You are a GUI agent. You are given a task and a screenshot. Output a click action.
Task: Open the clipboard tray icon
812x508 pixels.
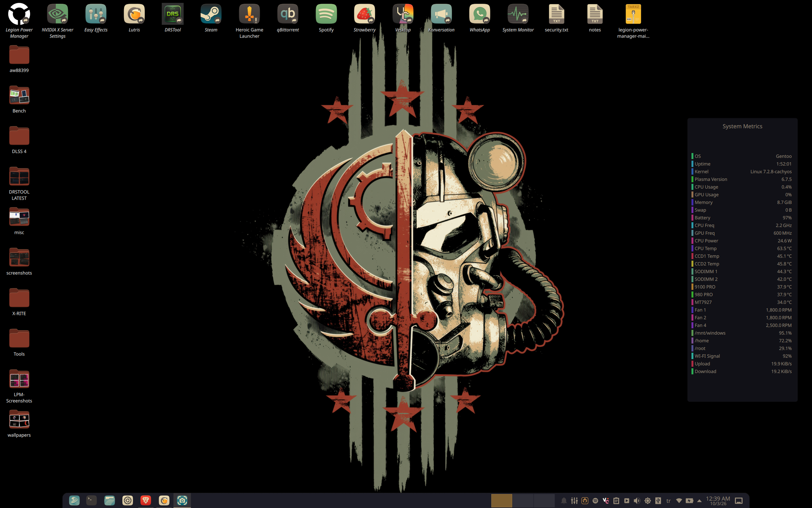(x=616, y=501)
